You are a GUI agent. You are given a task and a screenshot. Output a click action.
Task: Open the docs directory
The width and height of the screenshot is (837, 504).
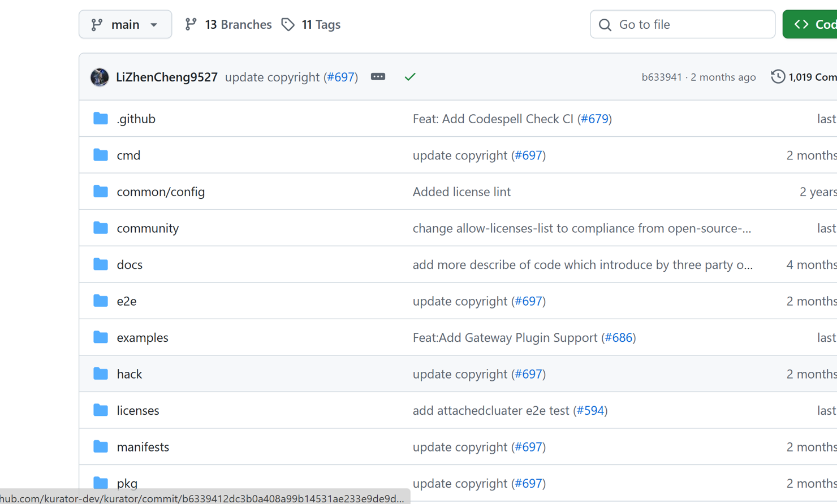(x=130, y=264)
